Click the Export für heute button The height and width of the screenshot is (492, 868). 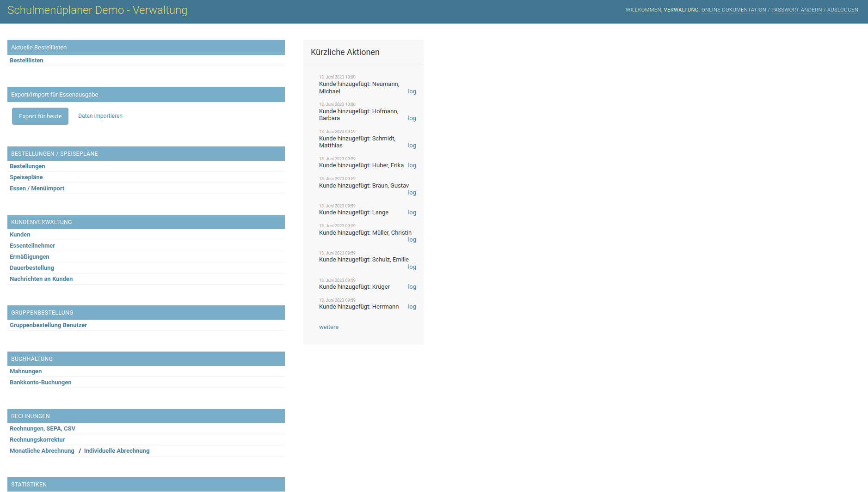click(40, 116)
